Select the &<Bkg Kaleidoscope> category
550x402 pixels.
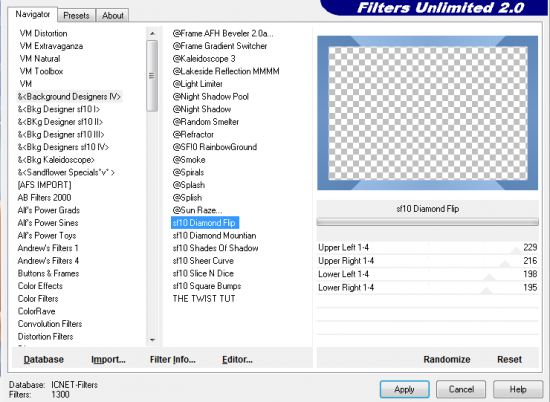tap(56, 160)
